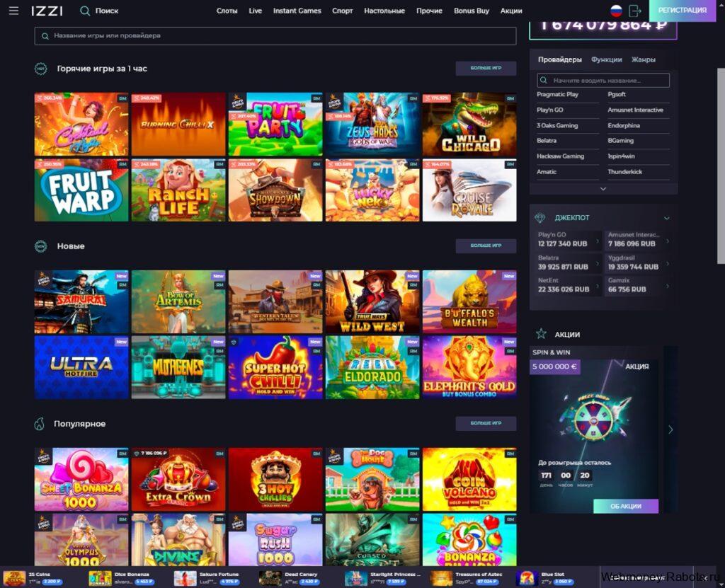725x588 pixels.
Task: Click the page vertical scrollbar
Action: pyautogui.click(x=721, y=166)
